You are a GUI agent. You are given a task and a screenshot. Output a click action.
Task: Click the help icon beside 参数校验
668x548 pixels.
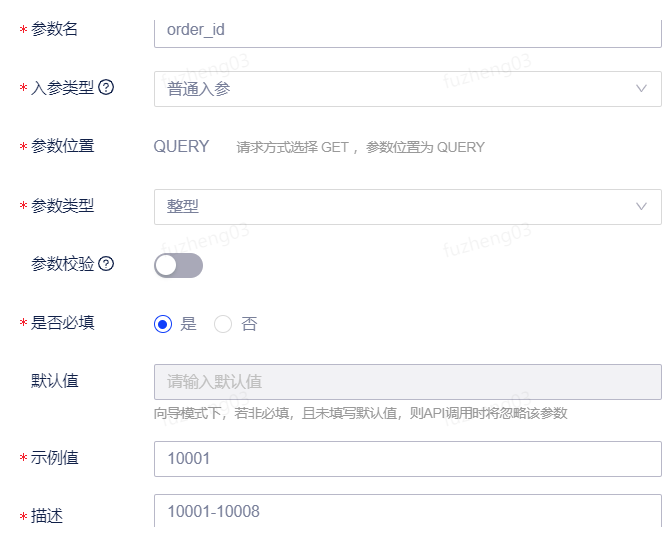(x=106, y=264)
